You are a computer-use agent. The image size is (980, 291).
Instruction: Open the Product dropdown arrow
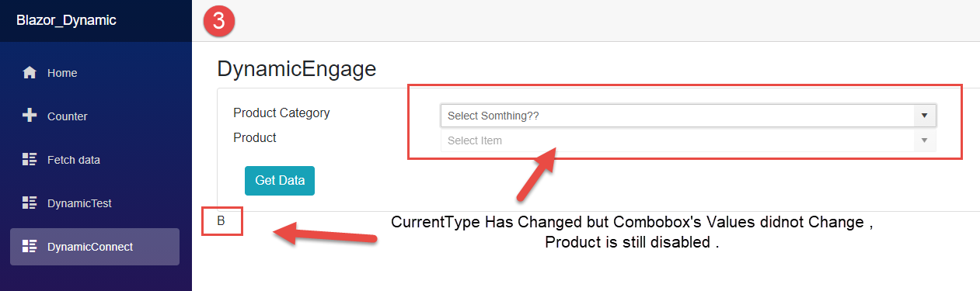924,140
